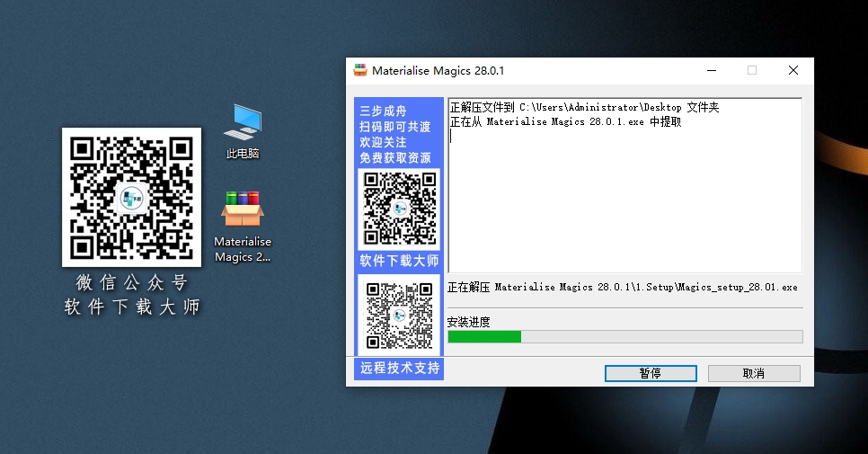Screen dimensions: 868x454
Task: Click the Materialise Magics 28.0.1 window title
Action: [438, 70]
